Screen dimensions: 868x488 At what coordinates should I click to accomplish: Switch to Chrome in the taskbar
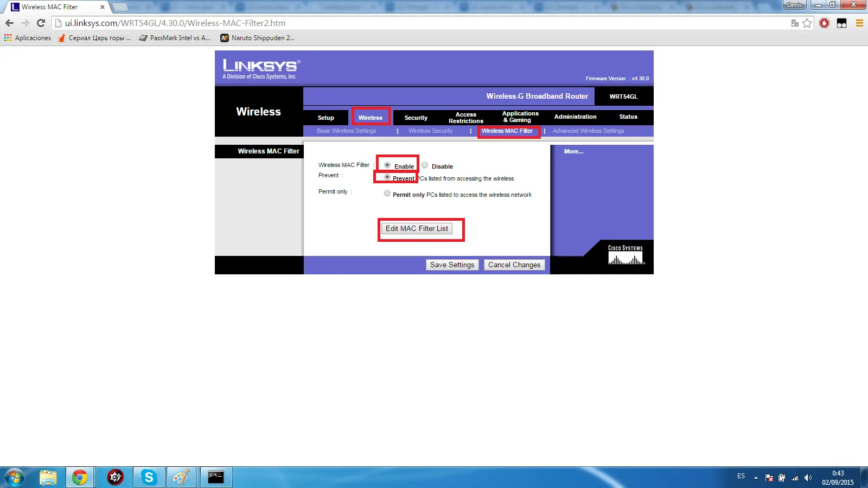(x=80, y=477)
